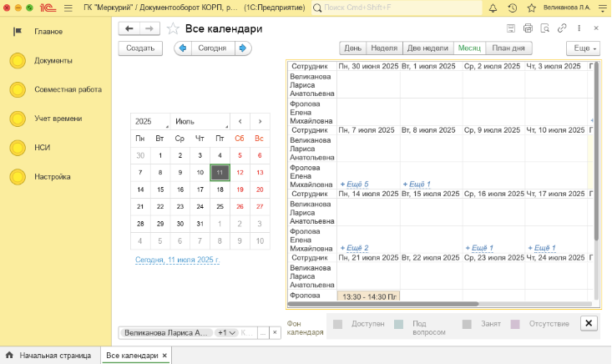The height and width of the screenshot is (364, 612).
Task: Click the Создать button
Action: click(x=139, y=48)
